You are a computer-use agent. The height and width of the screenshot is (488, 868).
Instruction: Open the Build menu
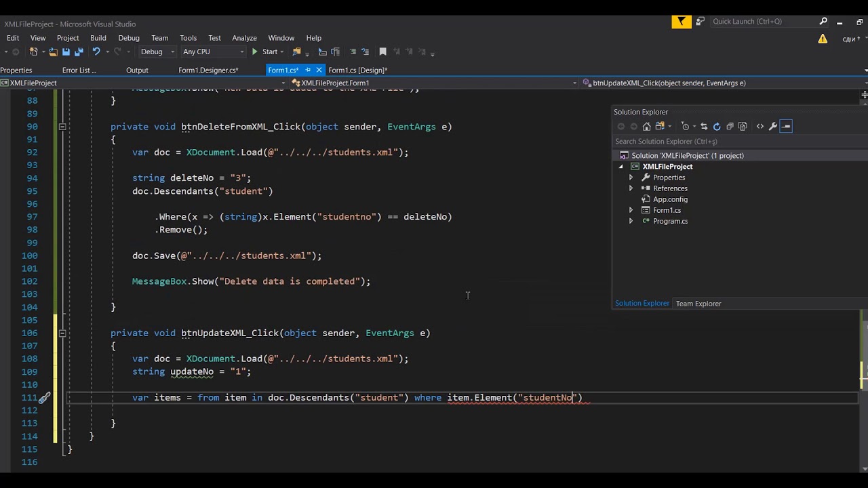(98, 38)
